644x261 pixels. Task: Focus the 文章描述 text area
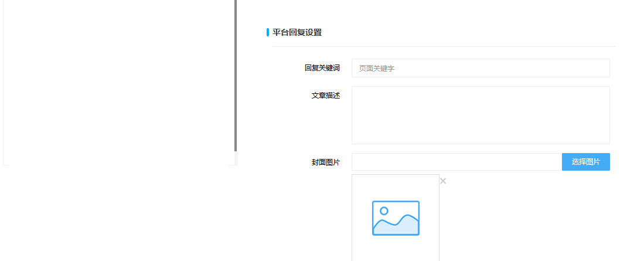click(x=481, y=115)
